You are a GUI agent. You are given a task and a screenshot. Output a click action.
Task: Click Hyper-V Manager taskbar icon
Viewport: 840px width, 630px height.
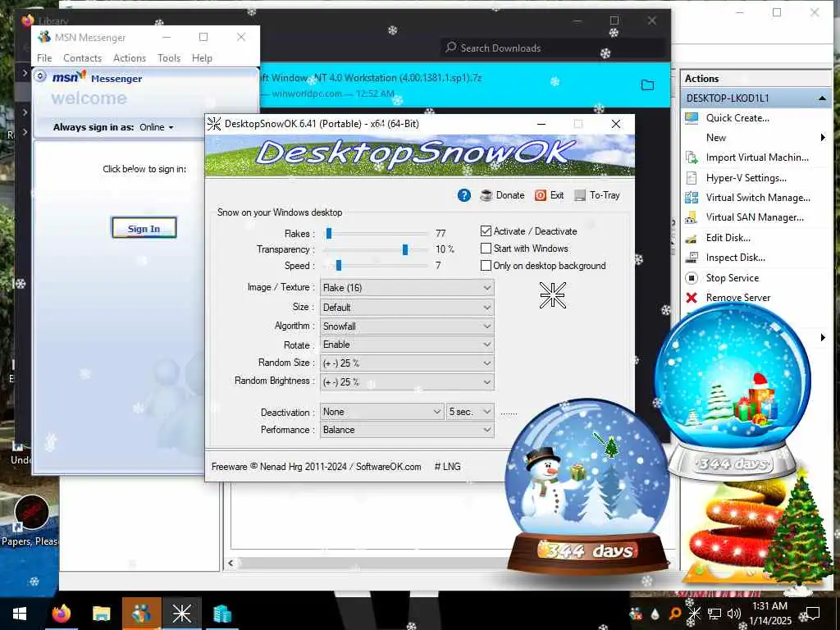click(221, 614)
